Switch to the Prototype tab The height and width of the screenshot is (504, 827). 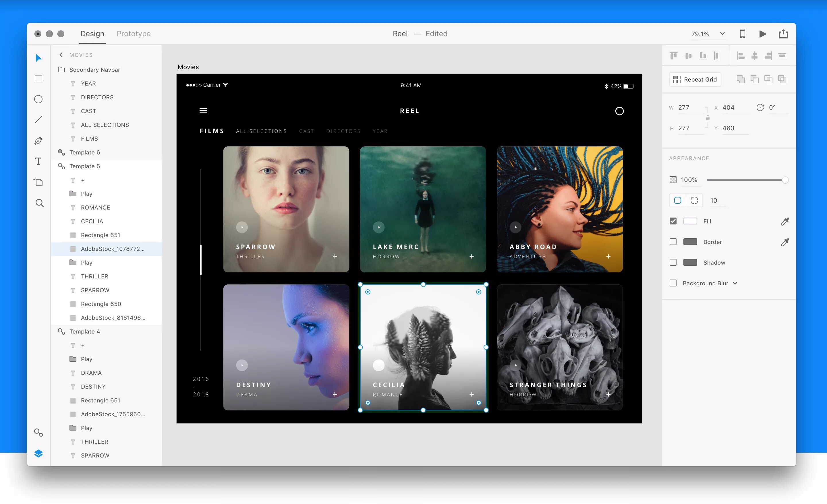point(134,34)
